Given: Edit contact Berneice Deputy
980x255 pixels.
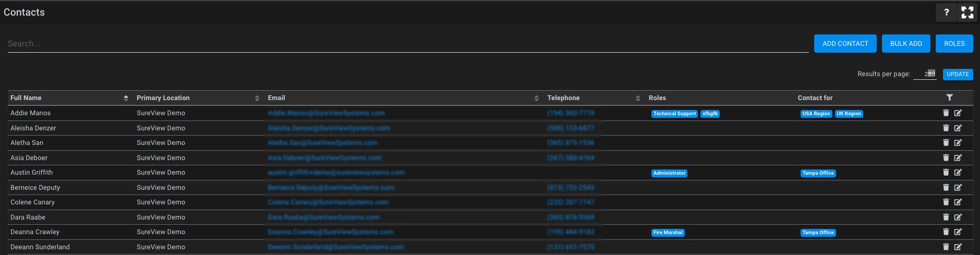Looking at the screenshot, I should 958,187.
